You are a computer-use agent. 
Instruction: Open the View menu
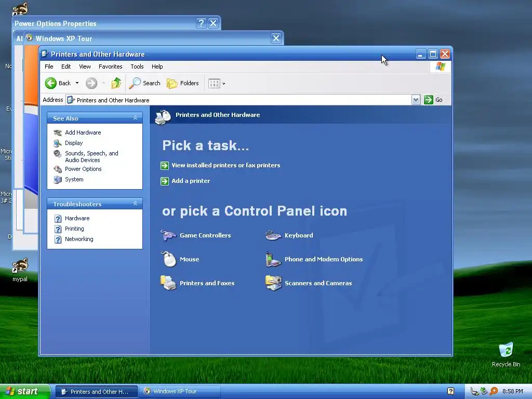coord(85,66)
